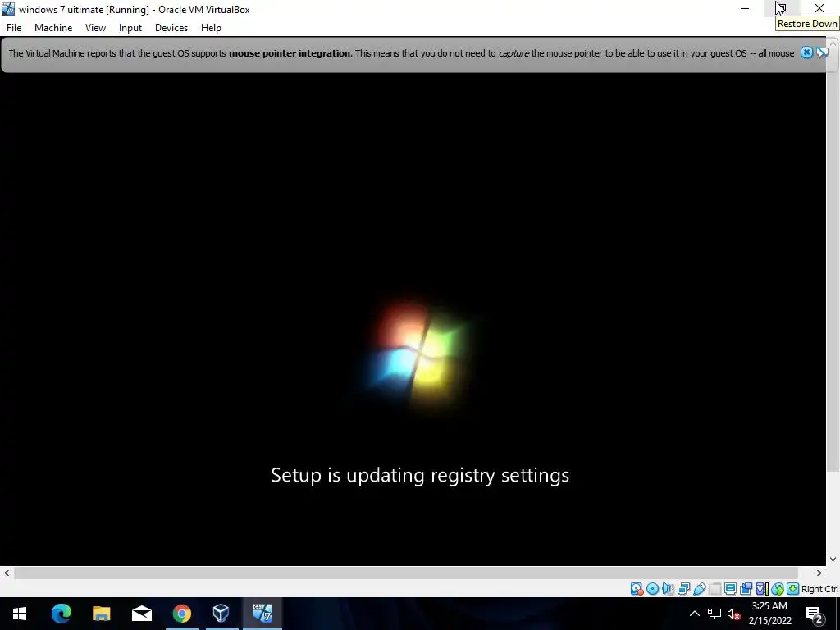The width and height of the screenshot is (840, 630).
Task: Open the Action Center notifications
Action: (x=815, y=614)
